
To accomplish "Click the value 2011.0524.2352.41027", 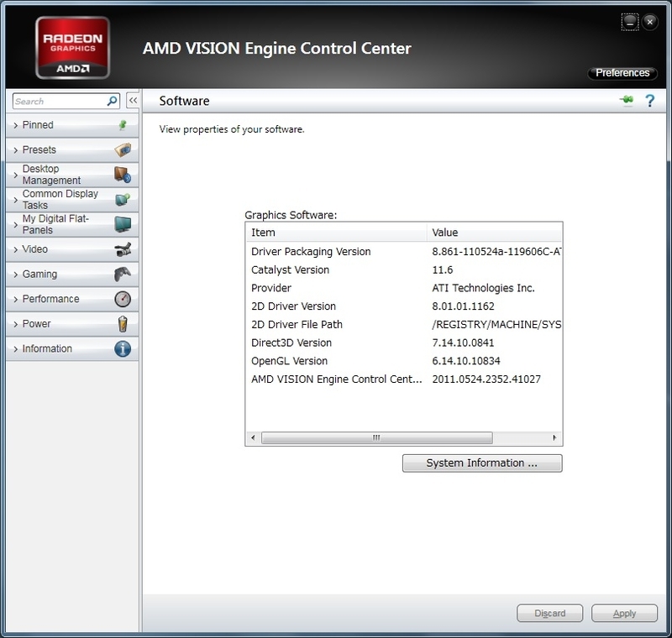I will click(486, 379).
